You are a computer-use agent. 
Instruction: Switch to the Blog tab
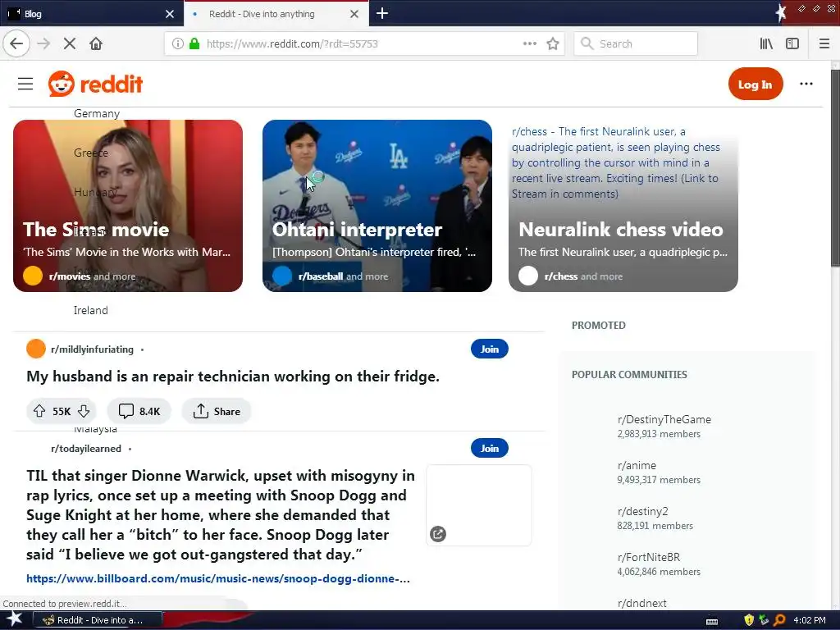91,13
